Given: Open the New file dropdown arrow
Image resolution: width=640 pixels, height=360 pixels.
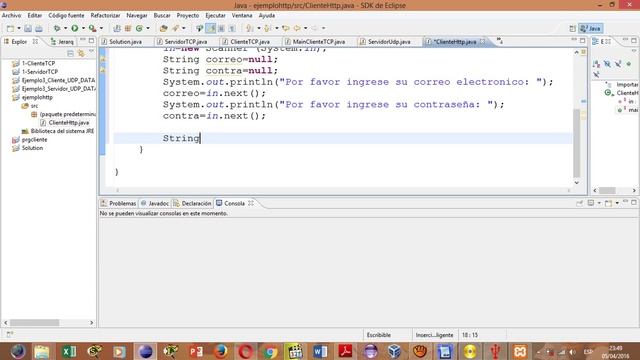Looking at the screenshot, I should pyautogui.click(x=19, y=28).
